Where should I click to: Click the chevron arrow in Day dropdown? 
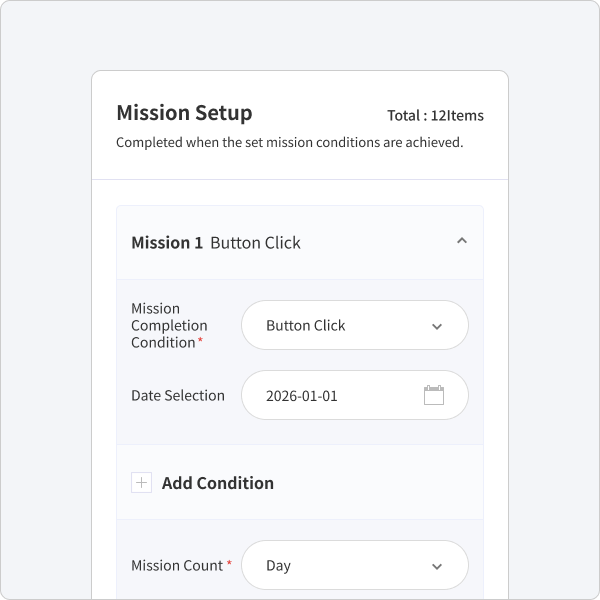tap(437, 566)
